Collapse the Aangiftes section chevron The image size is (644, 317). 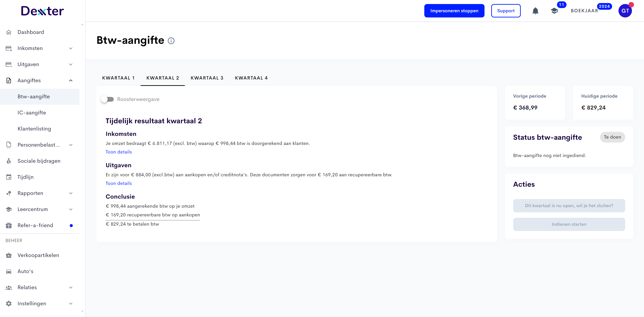pyautogui.click(x=71, y=81)
